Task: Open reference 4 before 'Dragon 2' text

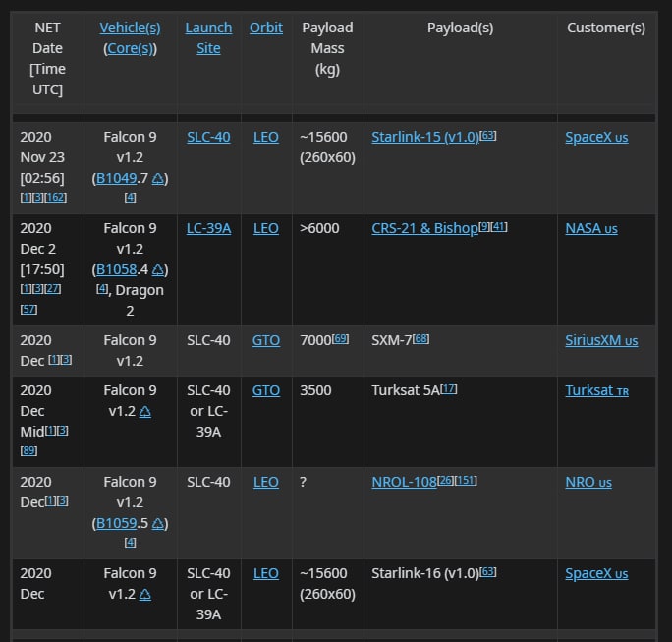Action: click(102, 289)
